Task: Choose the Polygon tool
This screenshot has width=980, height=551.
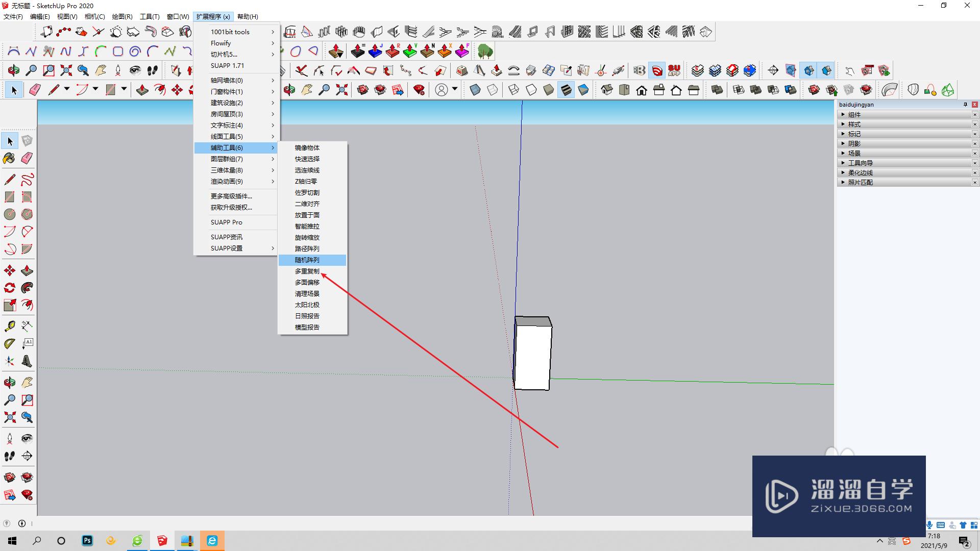Action: tap(27, 214)
